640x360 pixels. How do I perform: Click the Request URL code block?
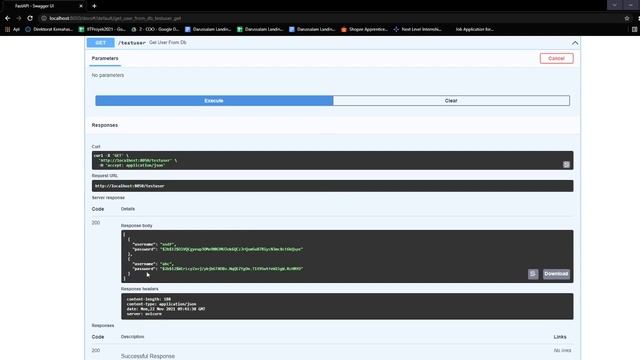(x=332, y=186)
